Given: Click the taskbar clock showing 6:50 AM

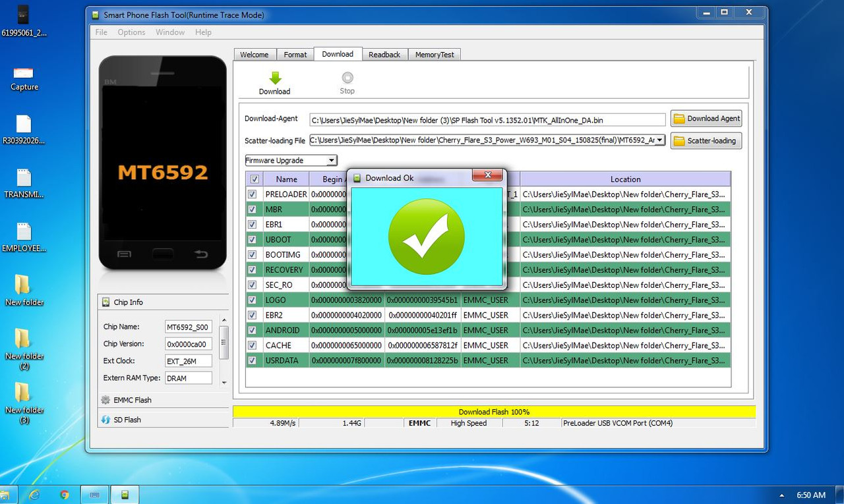Looking at the screenshot, I should pyautogui.click(x=811, y=495).
